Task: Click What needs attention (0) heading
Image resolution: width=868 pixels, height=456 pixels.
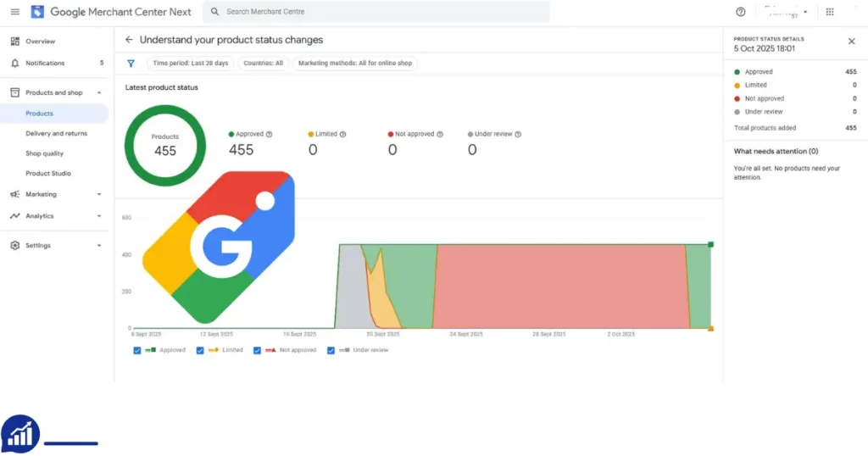Action: (x=776, y=151)
